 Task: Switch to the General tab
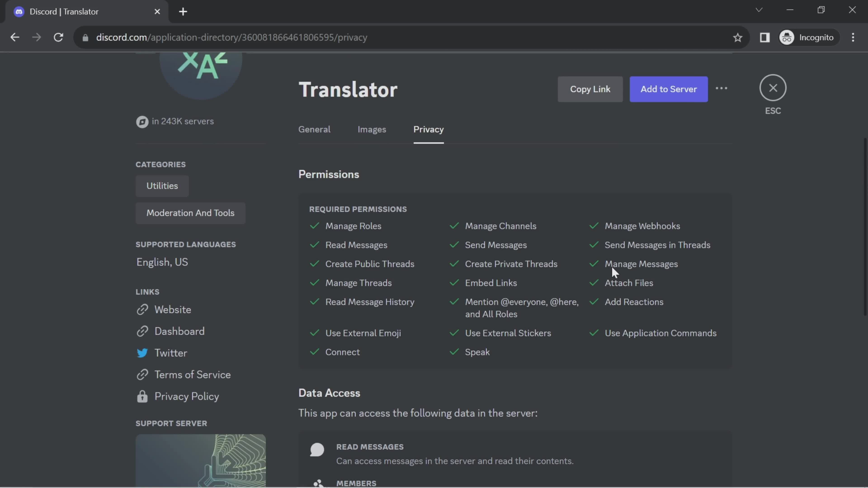[314, 129]
